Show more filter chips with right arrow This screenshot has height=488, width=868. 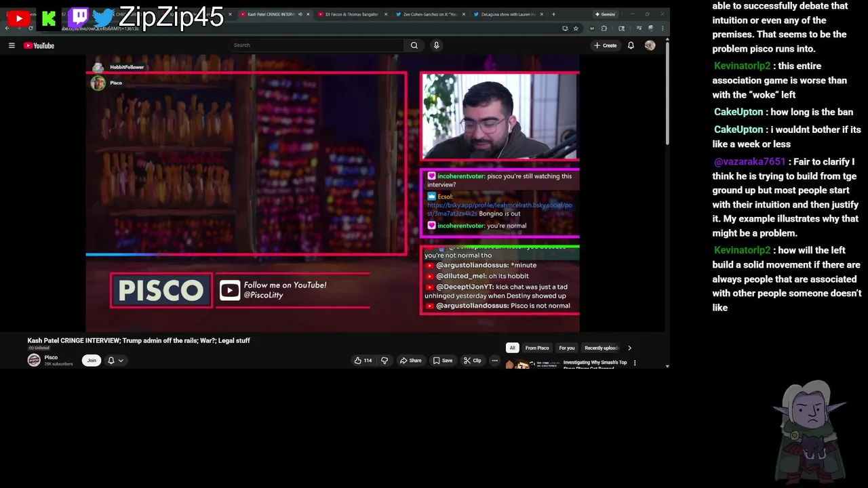tap(629, 348)
